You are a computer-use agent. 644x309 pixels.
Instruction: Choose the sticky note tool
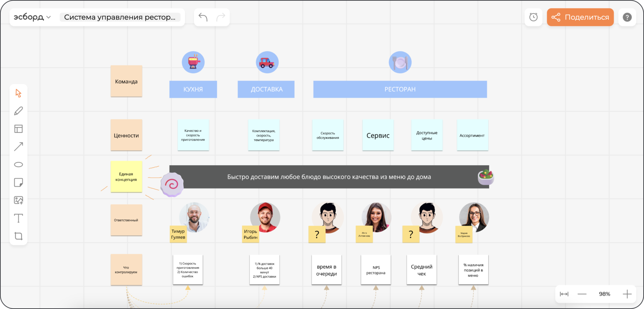click(x=18, y=182)
